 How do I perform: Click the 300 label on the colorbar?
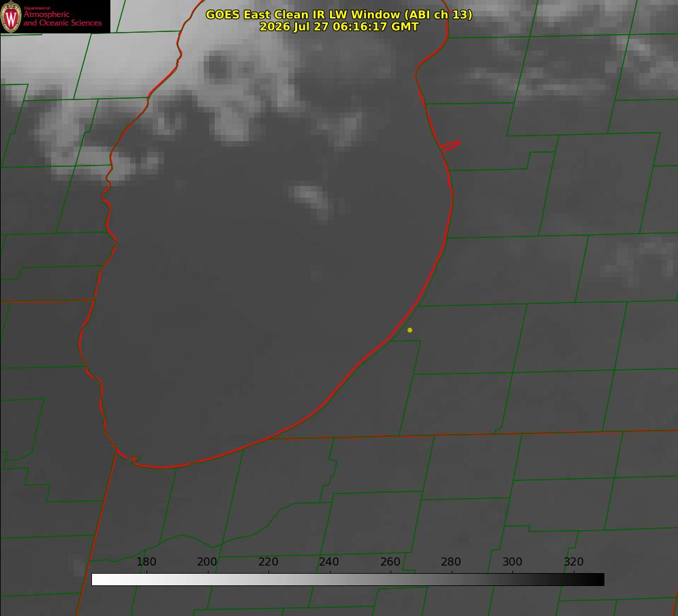tap(512, 561)
